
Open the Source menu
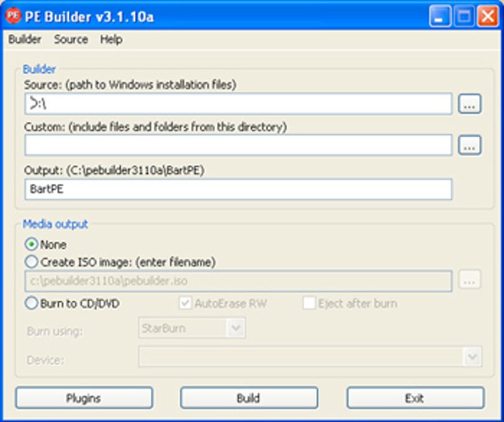(x=71, y=40)
